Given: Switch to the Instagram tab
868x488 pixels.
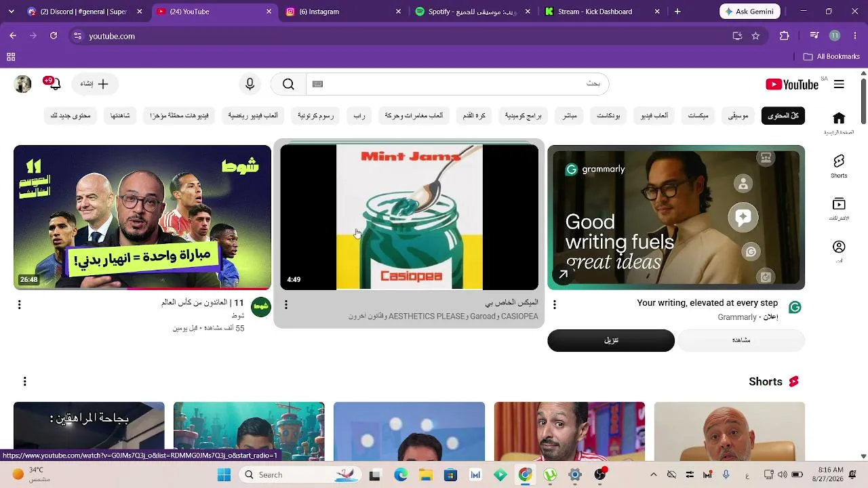Looking at the screenshot, I should point(342,12).
